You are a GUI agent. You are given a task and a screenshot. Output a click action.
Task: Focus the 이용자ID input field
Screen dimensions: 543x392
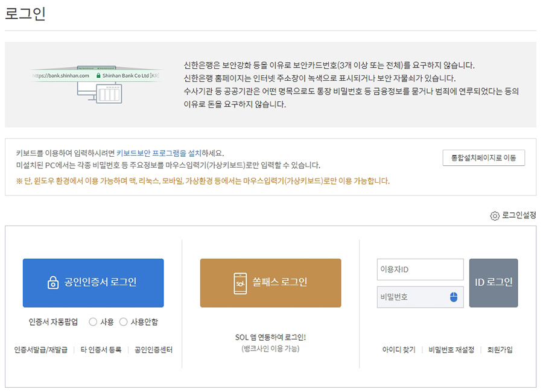coord(420,269)
